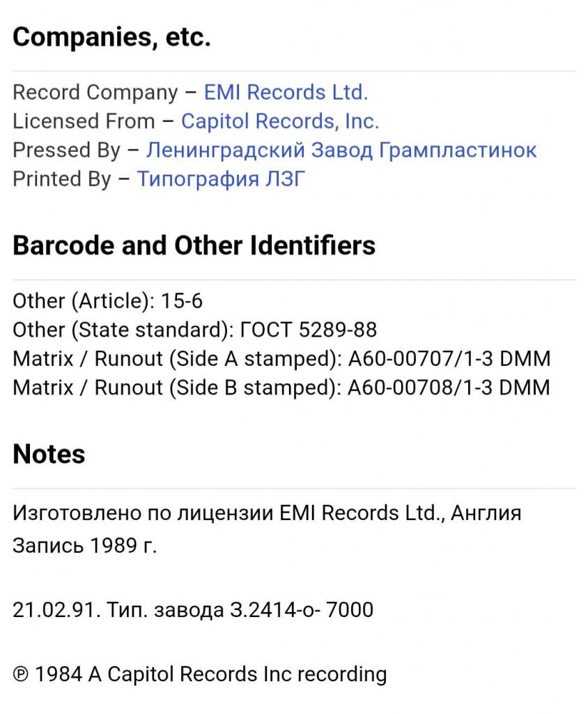
Task: Click the A60-00707/1-3 DMM matrix number
Action: 449,358
